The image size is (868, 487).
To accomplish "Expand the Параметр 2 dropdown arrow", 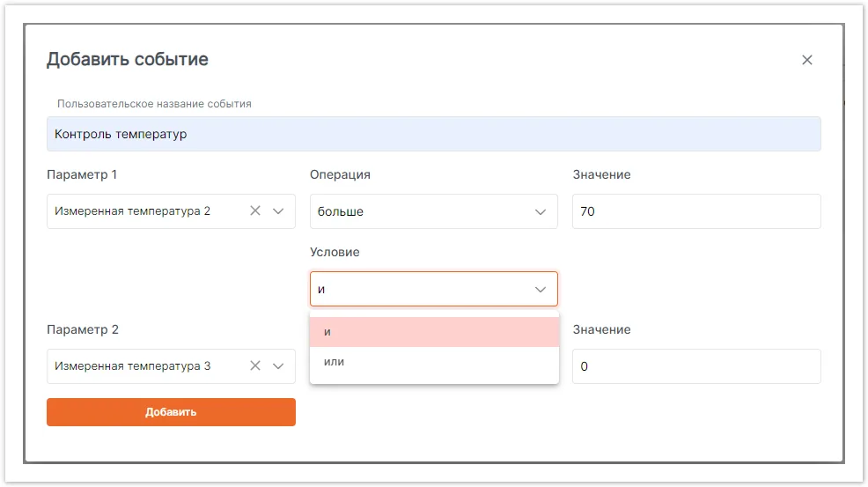I will [278, 366].
